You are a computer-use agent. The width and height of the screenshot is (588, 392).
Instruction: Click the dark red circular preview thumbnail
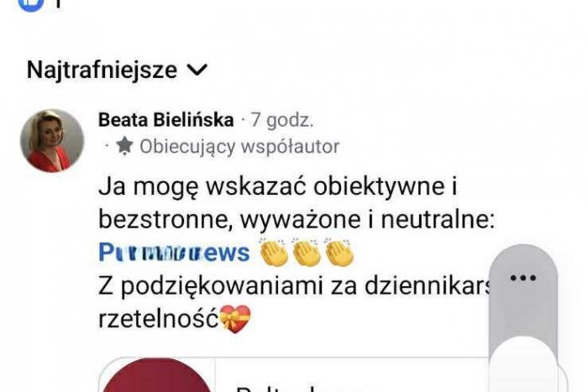point(157,375)
